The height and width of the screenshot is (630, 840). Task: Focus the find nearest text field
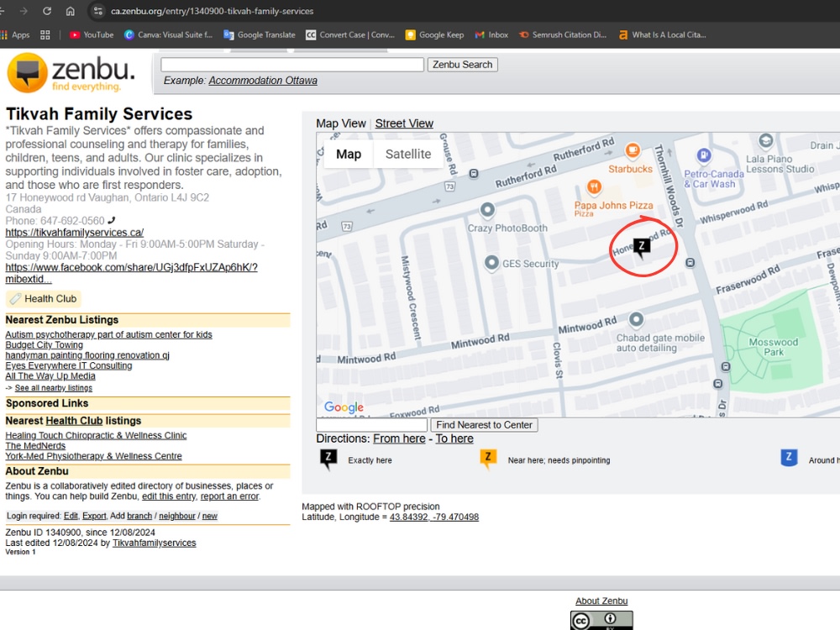pyautogui.click(x=371, y=425)
